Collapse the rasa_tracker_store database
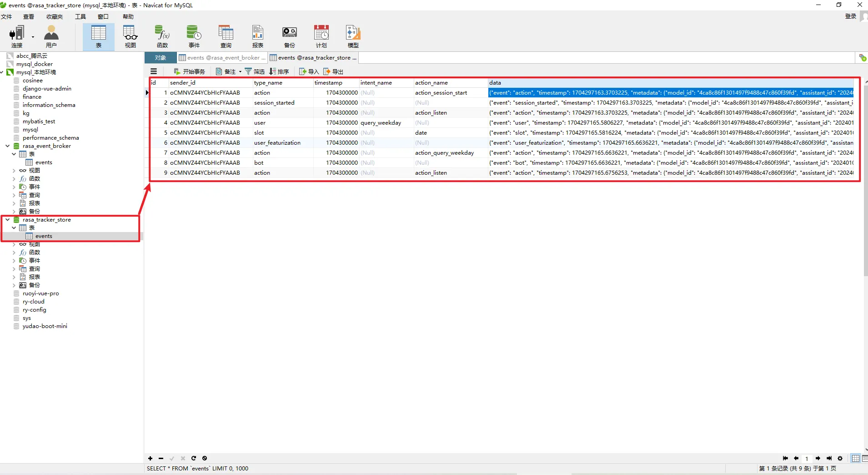 coord(8,220)
